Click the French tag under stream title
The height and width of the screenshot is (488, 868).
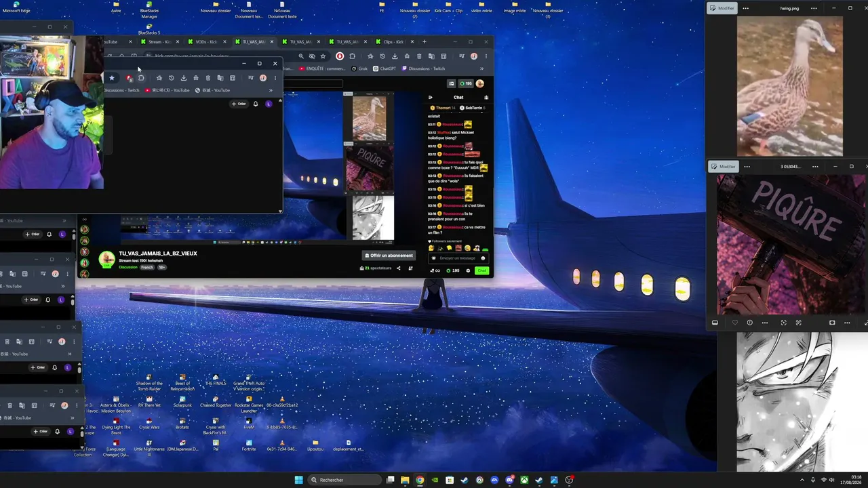click(147, 268)
